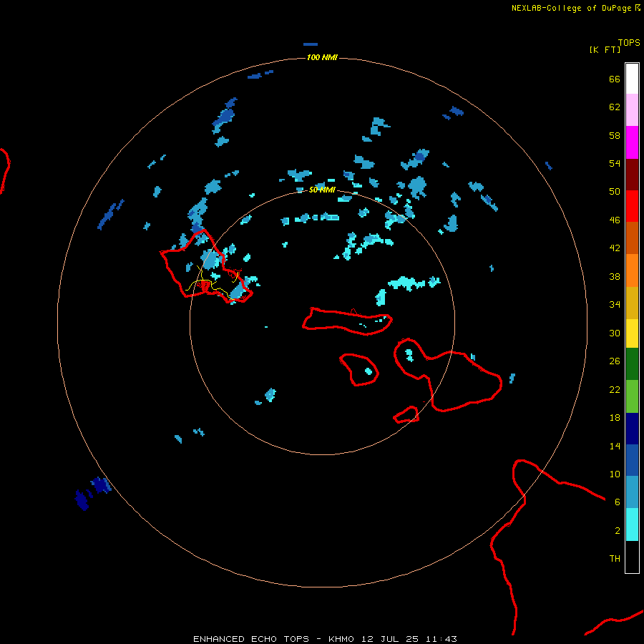The height and width of the screenshot is (644, 644).
Task: Click the 38 value on the legend
Action: [615, 277]
